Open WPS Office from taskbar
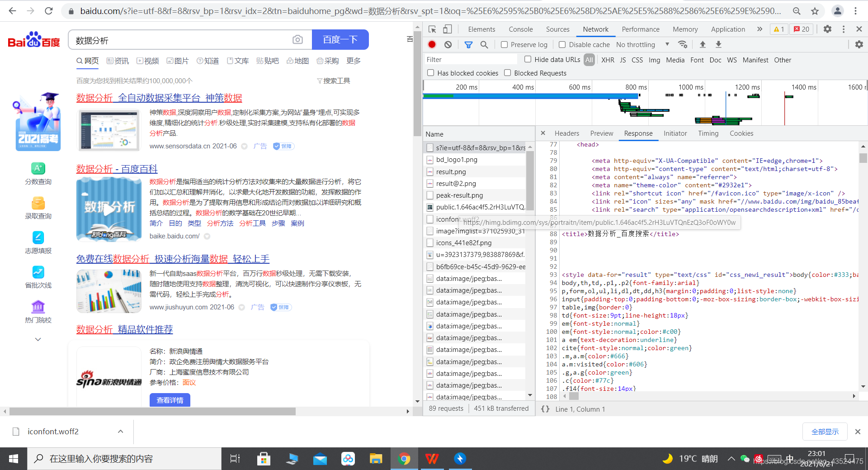This screenshot has height=470, width=868. [x=432, y=459]
